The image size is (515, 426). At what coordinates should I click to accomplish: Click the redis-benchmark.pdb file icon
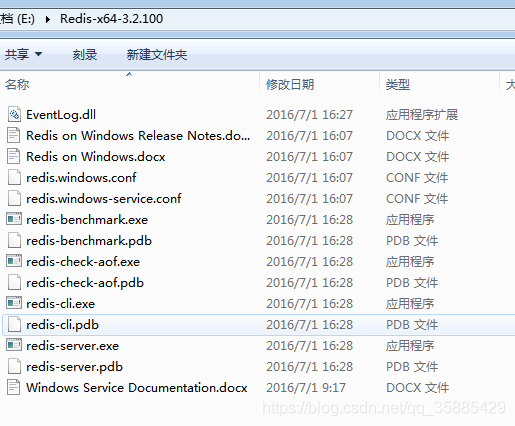(x=14, y=241)
